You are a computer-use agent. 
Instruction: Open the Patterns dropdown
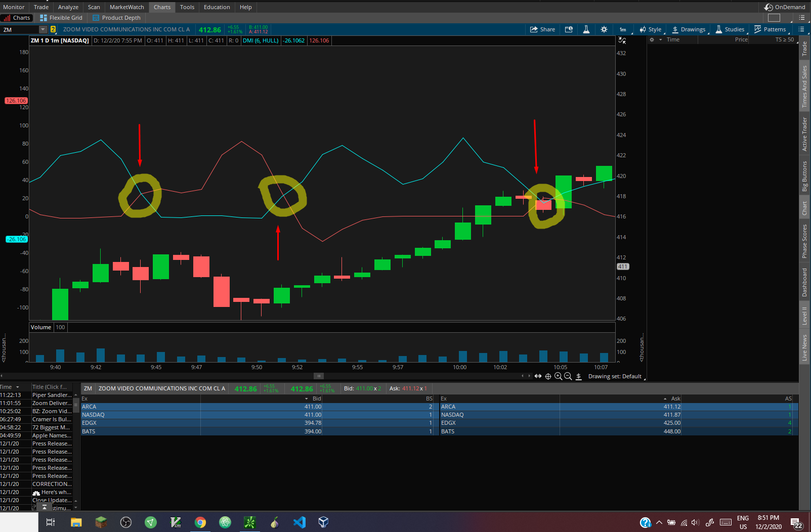770,29
